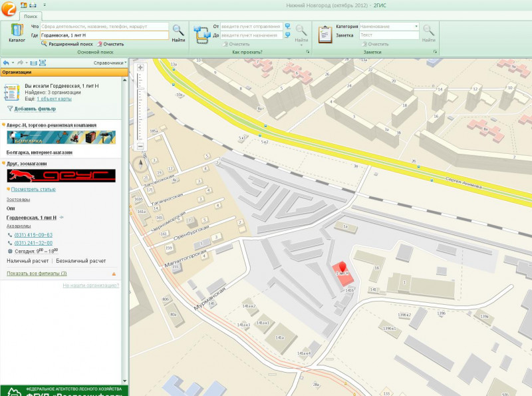Click the Что search input field
This screenshot has width=532, height=396.
point(103,27)
